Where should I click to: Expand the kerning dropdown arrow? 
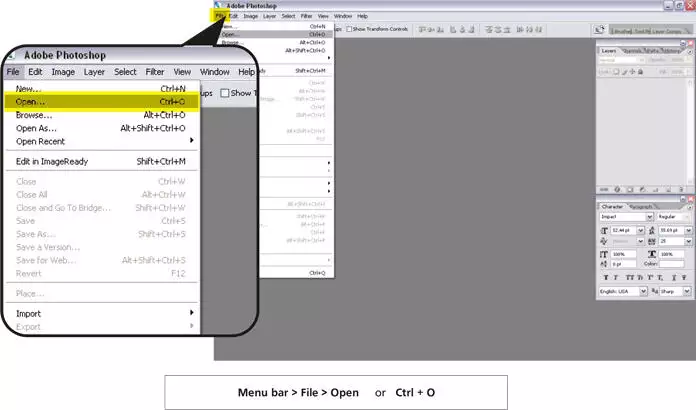(641, 241)
